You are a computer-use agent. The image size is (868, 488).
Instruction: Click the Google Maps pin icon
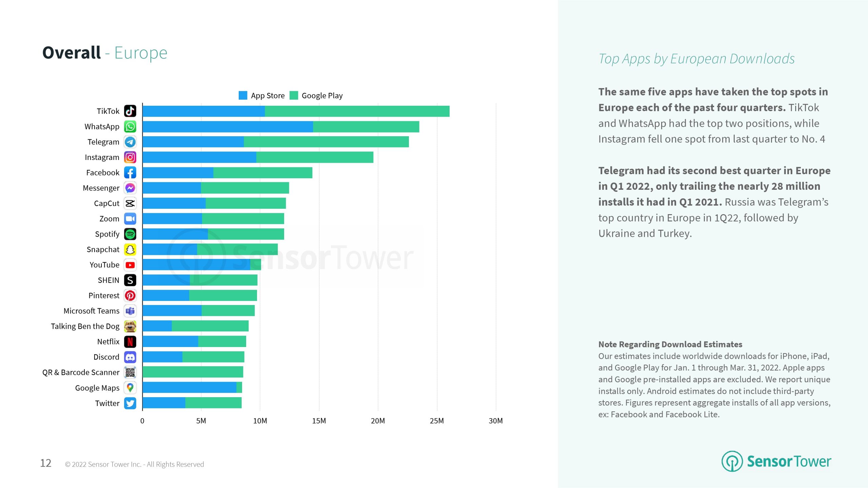[x=130, y=388]
